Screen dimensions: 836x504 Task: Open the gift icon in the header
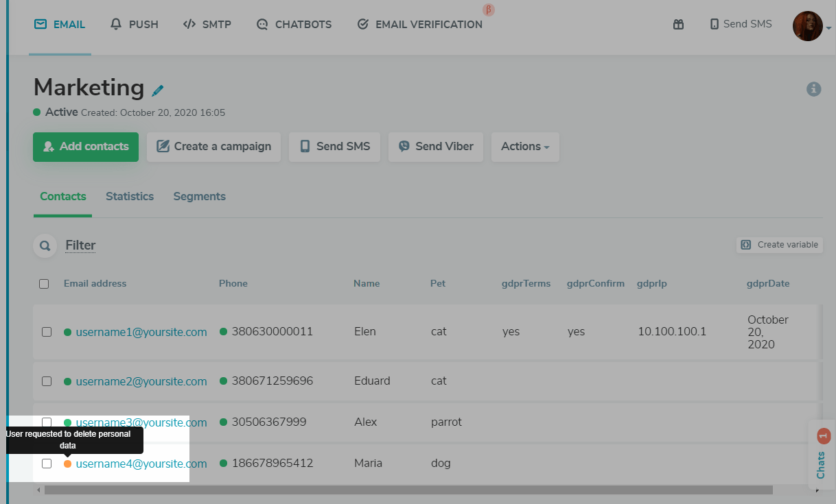click(x=678, y=25)
